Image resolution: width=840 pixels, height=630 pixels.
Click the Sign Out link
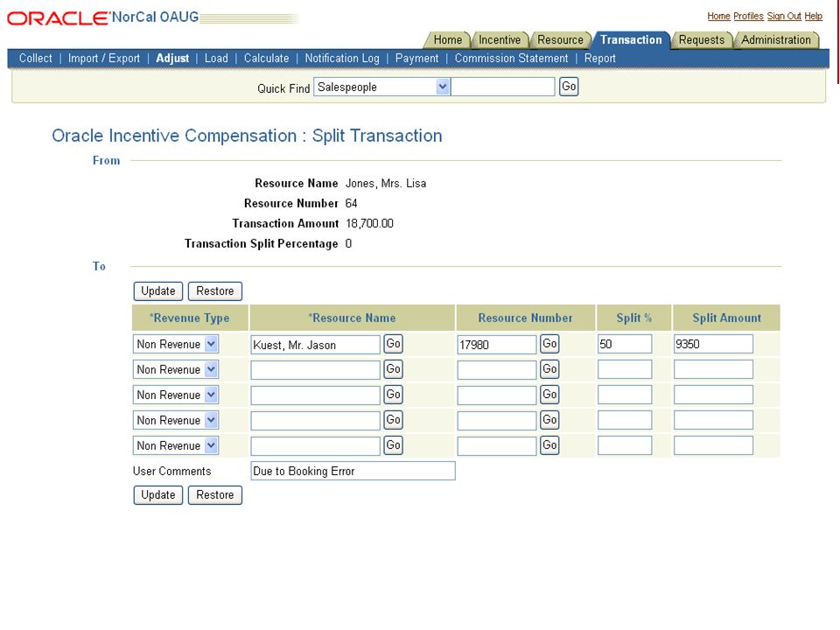[784, 16]
